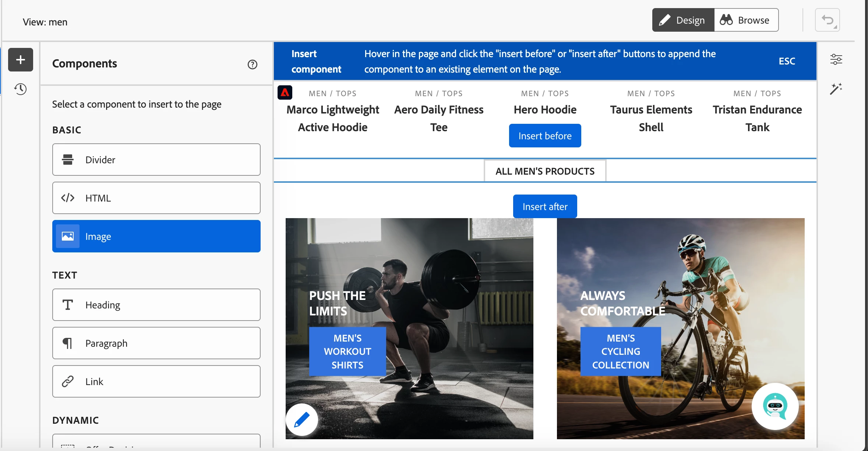Open the chatbot robot icon
This screenshot has height=451, width=868.
775,406
